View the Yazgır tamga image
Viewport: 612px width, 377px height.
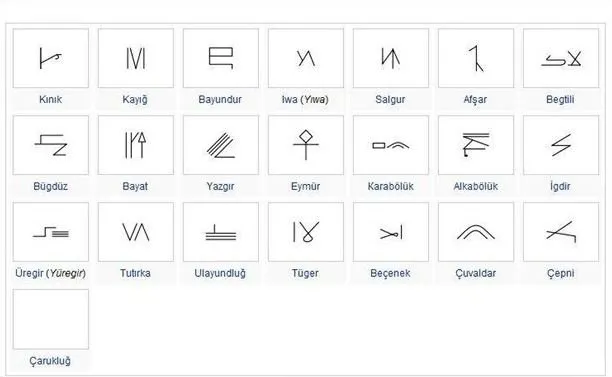221,145
